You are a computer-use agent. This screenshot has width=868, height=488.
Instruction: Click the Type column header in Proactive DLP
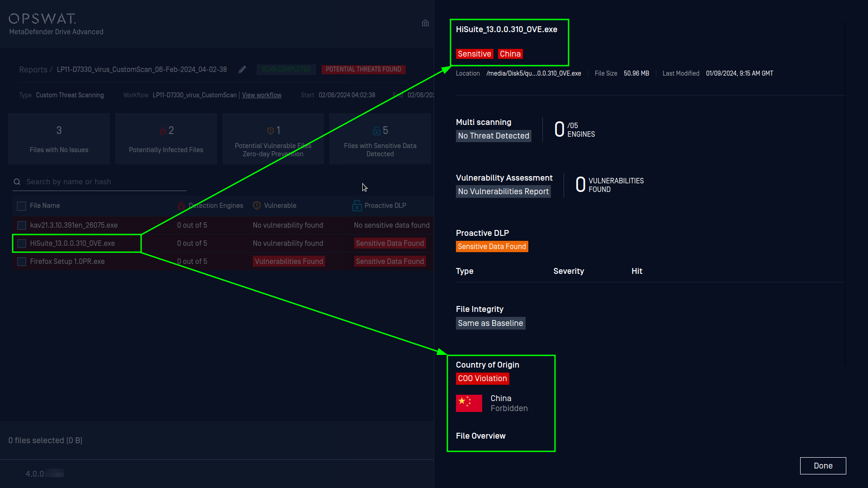(x=465, y=271)
